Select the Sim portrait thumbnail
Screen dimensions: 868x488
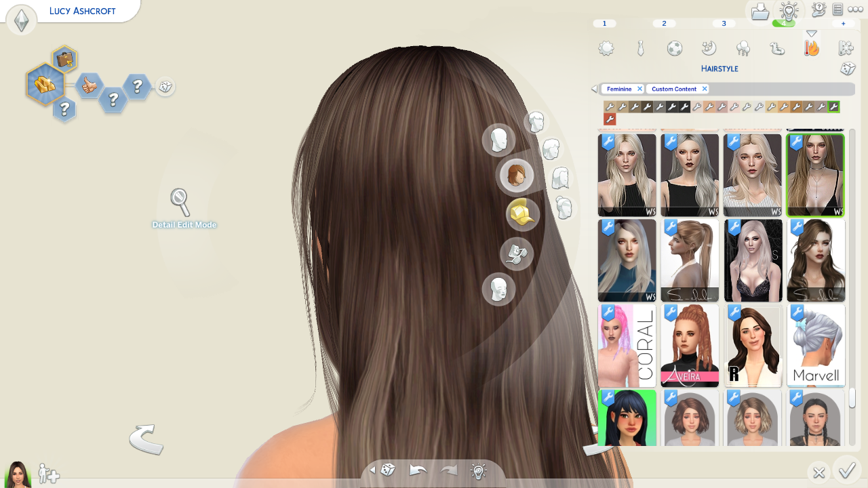(x=17, y=474)
